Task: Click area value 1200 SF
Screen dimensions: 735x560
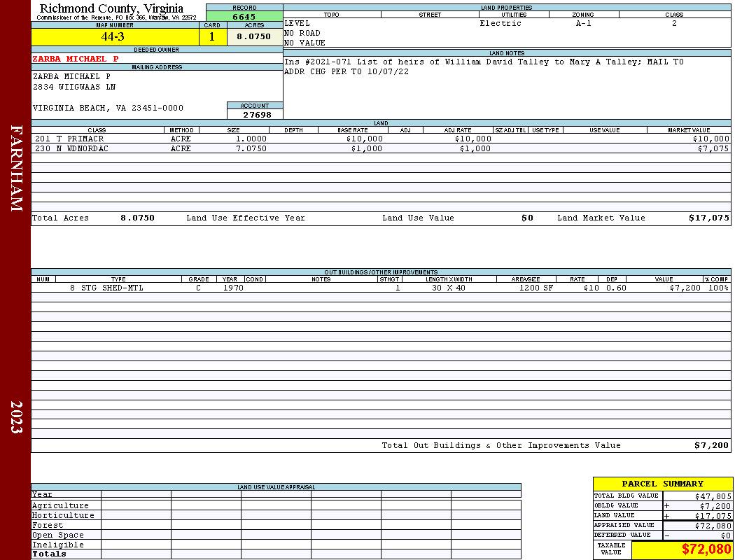Action: tap(535, 288)
